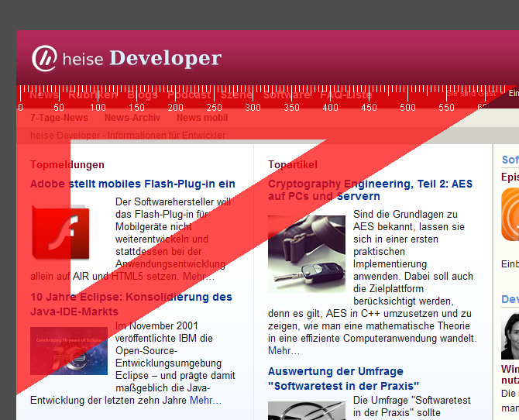Open headline Auswertung der Umfrage Softwaretest

343,378
